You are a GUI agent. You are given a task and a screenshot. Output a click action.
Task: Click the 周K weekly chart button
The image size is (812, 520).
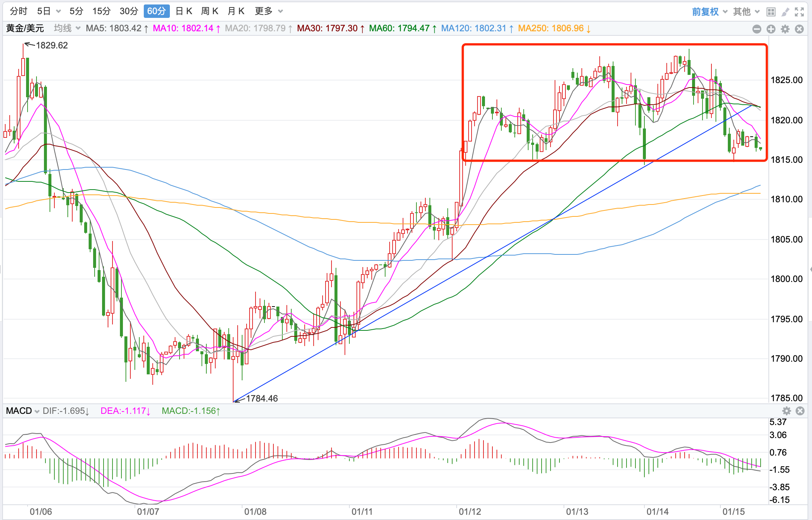pyautogui.click(x=210, y=11)
